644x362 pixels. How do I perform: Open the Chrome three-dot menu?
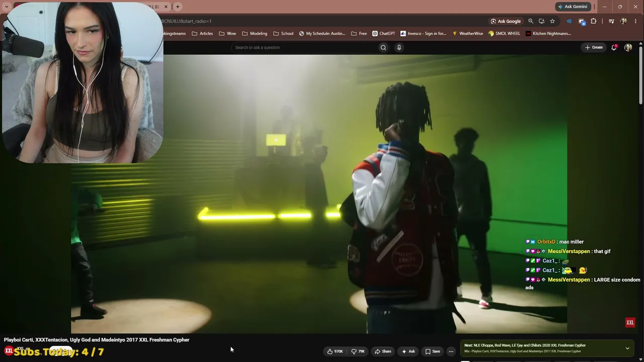pyautogui.click(x=636, y=21)
